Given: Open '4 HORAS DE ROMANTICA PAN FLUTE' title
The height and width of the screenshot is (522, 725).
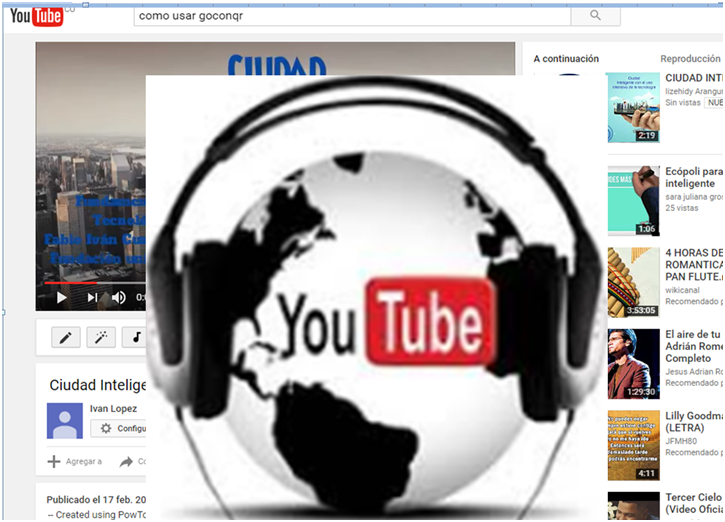Looking at the screenshot, I should coord(694,265).
